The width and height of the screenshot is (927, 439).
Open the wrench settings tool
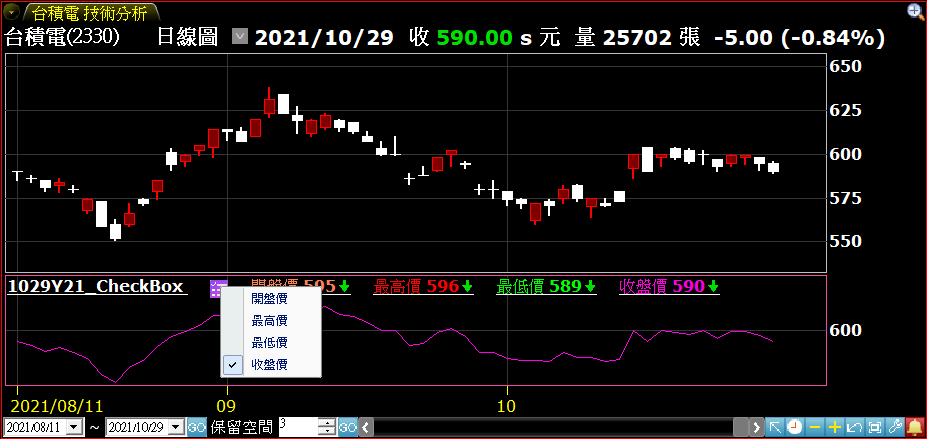895,427
